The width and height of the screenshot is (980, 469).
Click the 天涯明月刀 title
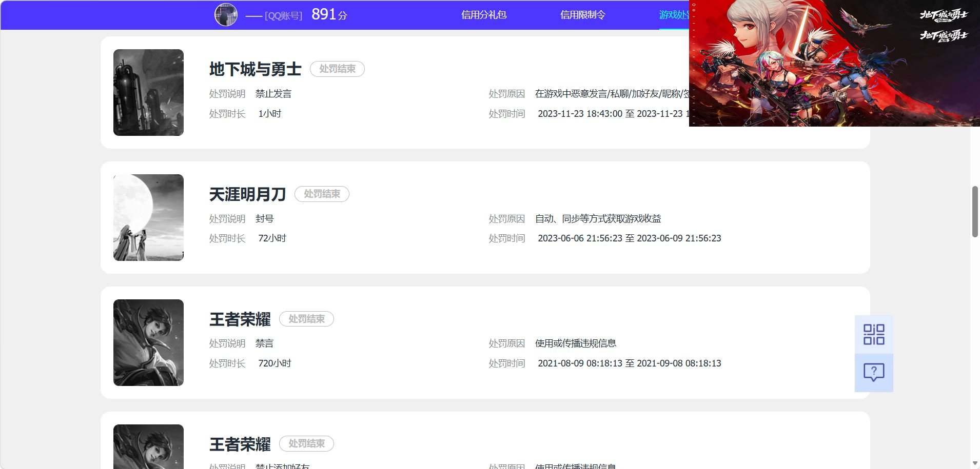tap(247, 194)
